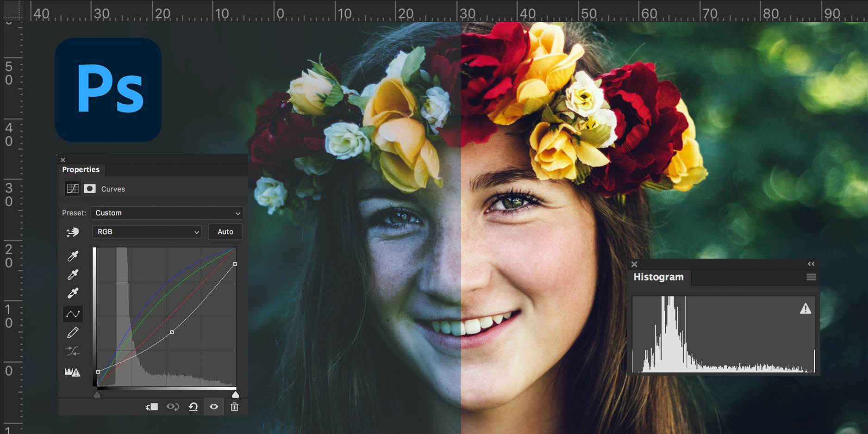Viewport: 868px width, 434px height.
Task: Click the Histogram cached data warning triangle
Action: [806, 309]
